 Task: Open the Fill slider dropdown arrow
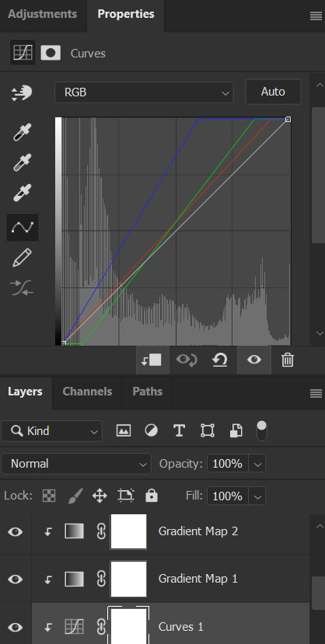(x=257, y=497)
